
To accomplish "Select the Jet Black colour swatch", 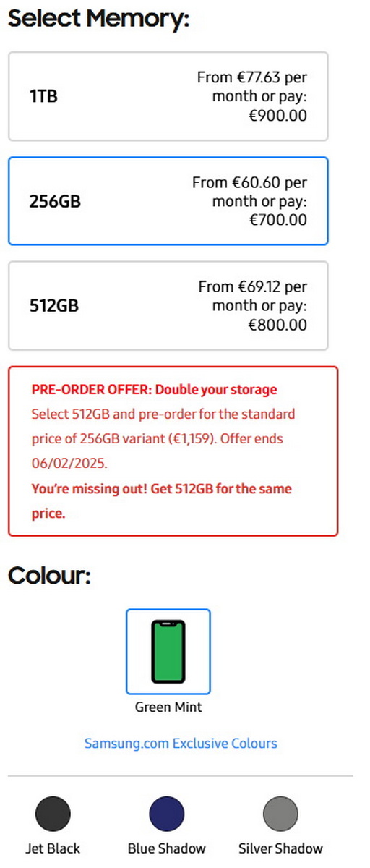I will [x=53, y=814].
